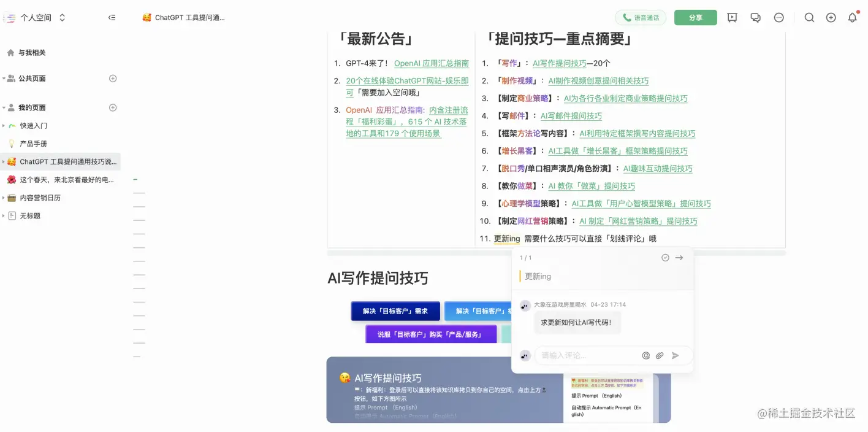Expand the 快速入门 tree item

(x=4, y=126)
